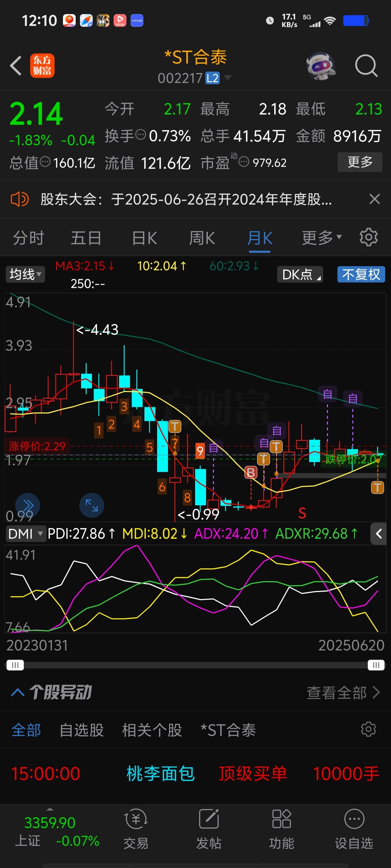Expand the 更多 chart period dropdown
391x868 pixels.
click(322, 238)
